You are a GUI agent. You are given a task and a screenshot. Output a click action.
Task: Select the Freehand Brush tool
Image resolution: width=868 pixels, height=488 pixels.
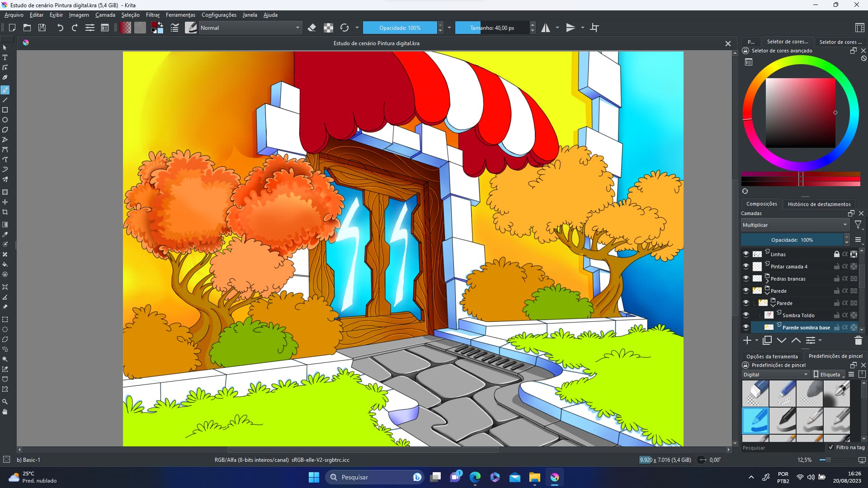pos(5,89)
